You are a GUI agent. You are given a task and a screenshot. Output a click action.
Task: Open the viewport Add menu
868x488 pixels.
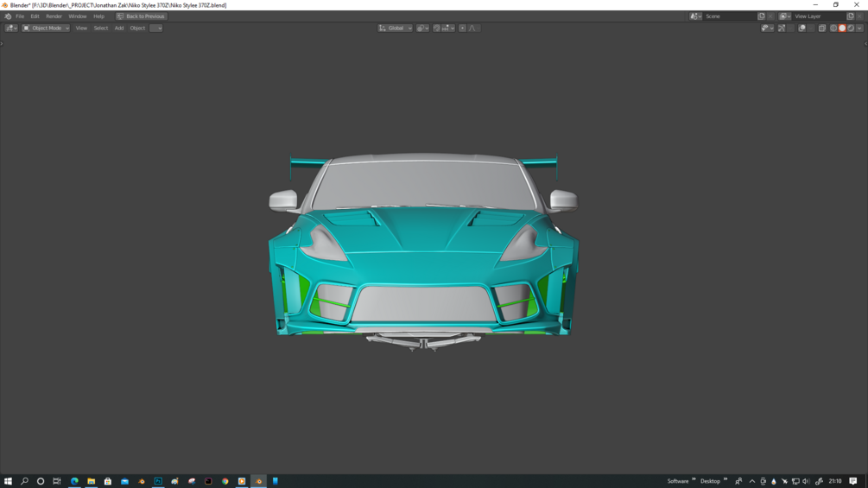(119, 29)
